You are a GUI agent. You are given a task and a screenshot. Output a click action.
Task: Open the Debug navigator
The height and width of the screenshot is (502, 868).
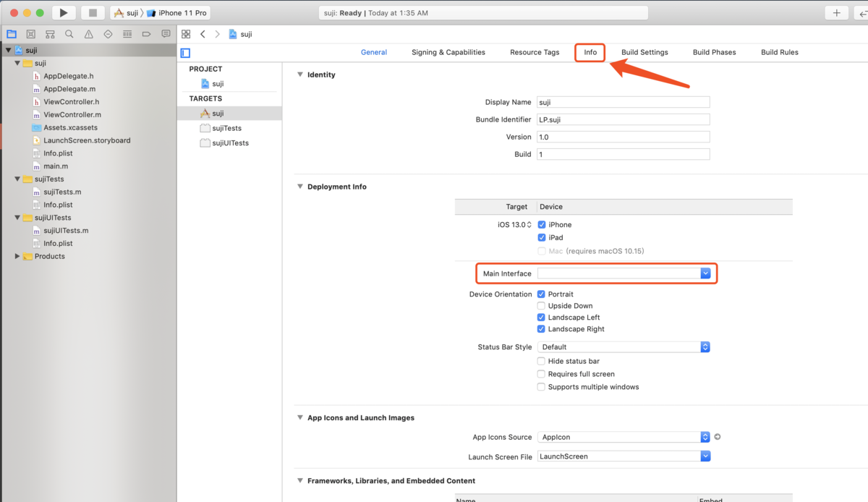point(127,34)
